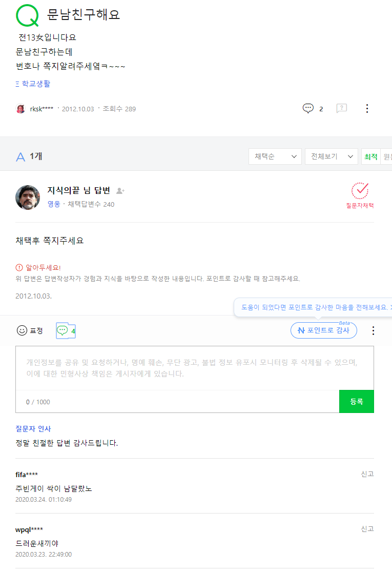Expand the 전체보기 filter dropdown
The image size is (392, 571).
pos(331,156)
